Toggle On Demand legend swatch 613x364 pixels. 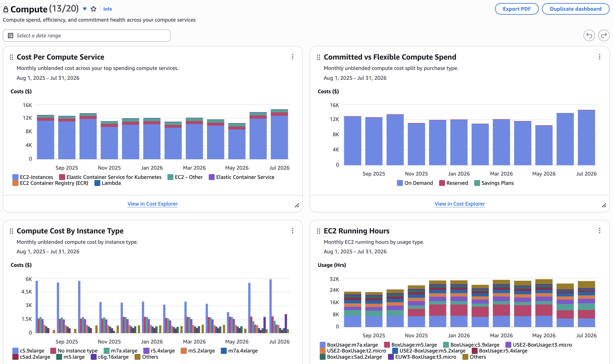[400, 183]
